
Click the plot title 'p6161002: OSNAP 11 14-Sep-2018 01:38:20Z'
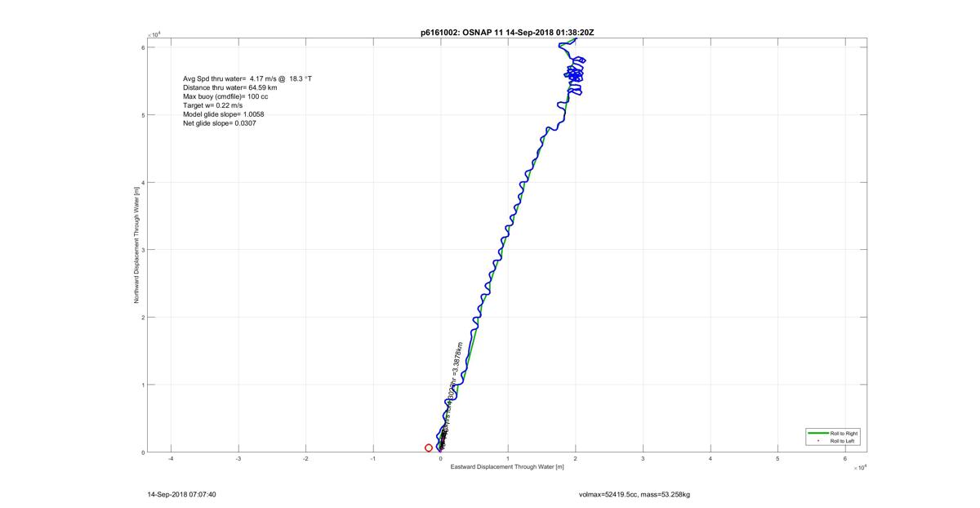pos(507,32)
